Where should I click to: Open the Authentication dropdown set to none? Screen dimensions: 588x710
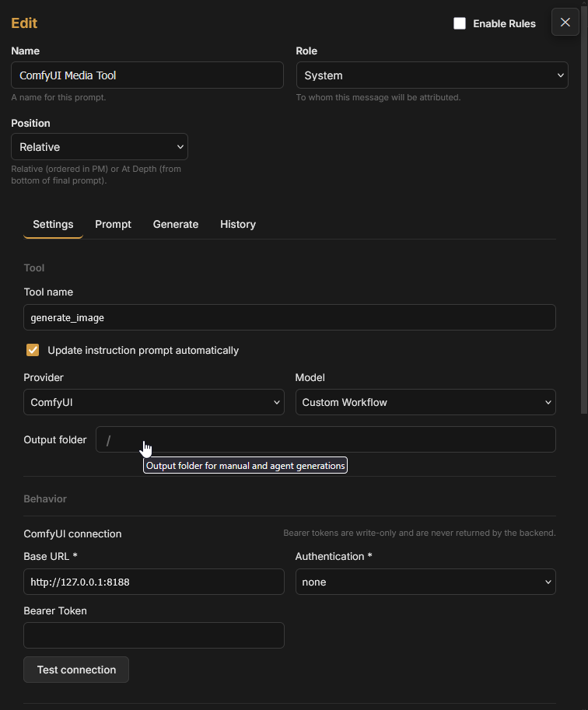click(x=425, y=582)
